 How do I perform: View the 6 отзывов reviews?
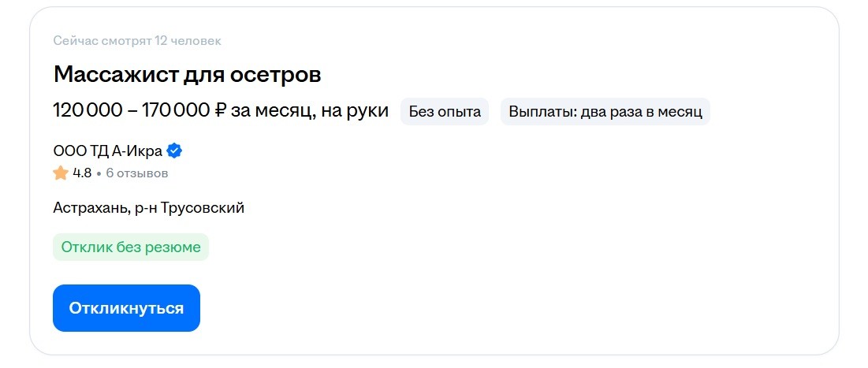137,173
